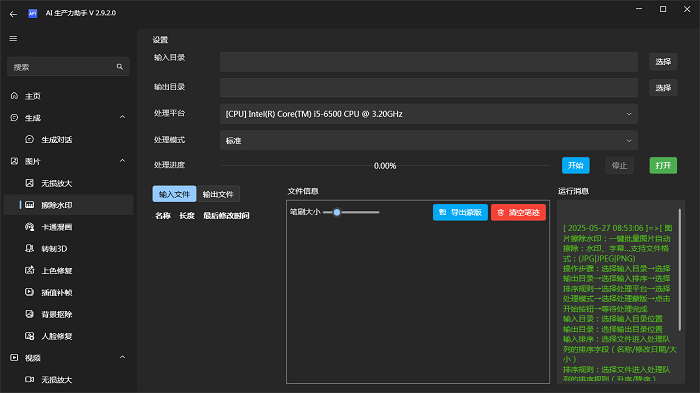Viewport: 700px width, 393px height.
Task: Click the 卡通漫画 icon
Action: (29, 227)
